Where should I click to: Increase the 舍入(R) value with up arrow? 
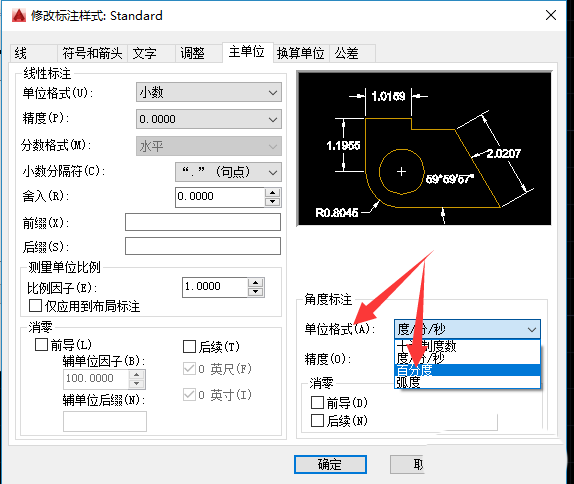(x=272, y=193)
